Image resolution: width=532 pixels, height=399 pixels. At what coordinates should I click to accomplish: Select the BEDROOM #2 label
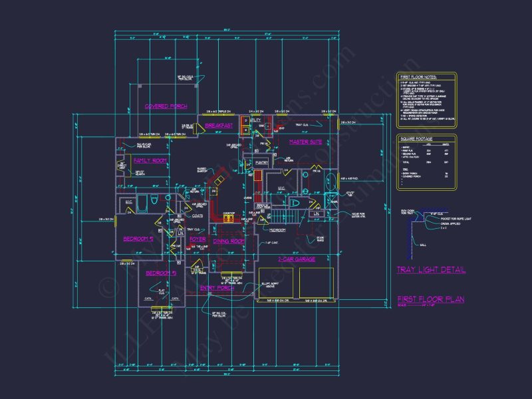[x=138, y=239]
